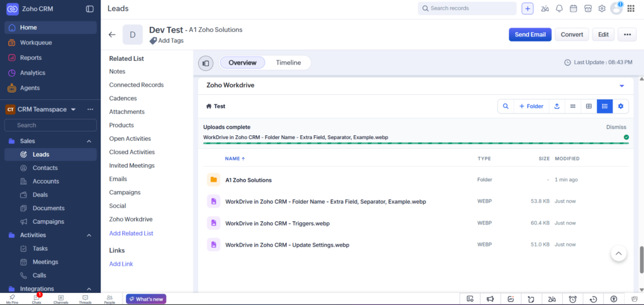Collapse the Sales module group
The image size is (644, 305).
click(x=89, y=141)
